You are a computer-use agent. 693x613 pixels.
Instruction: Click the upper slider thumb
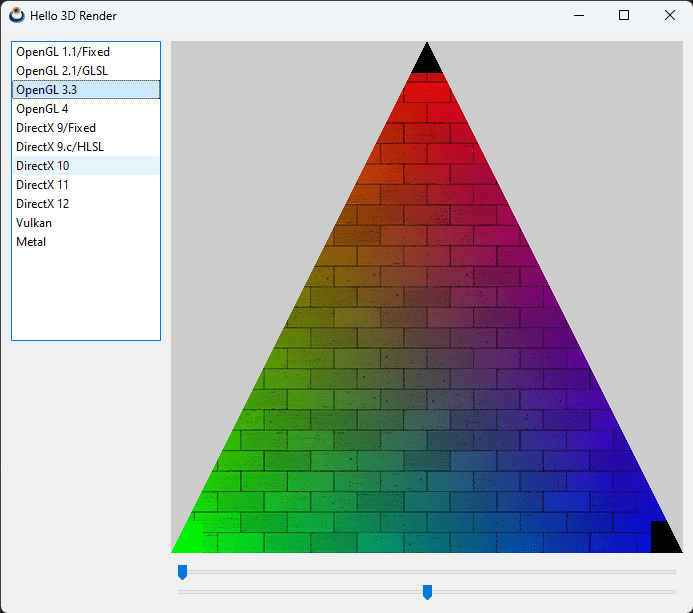tap(182, 572)
